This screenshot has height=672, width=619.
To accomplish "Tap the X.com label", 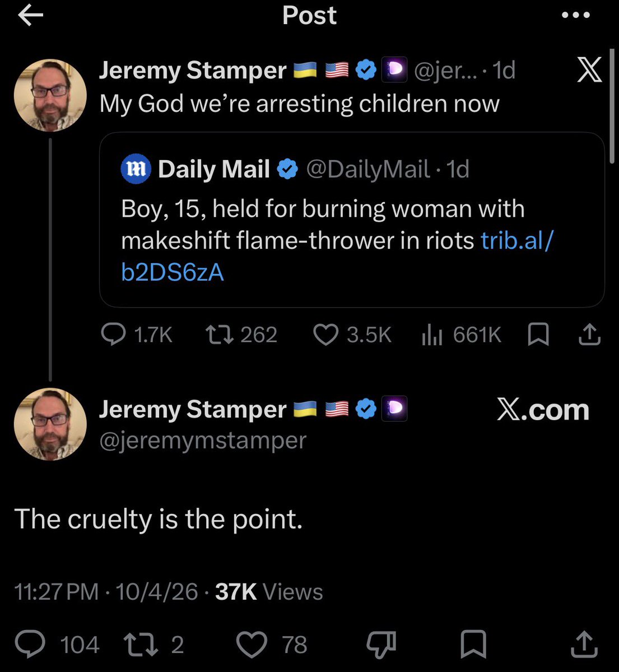I will click(543, 410).
